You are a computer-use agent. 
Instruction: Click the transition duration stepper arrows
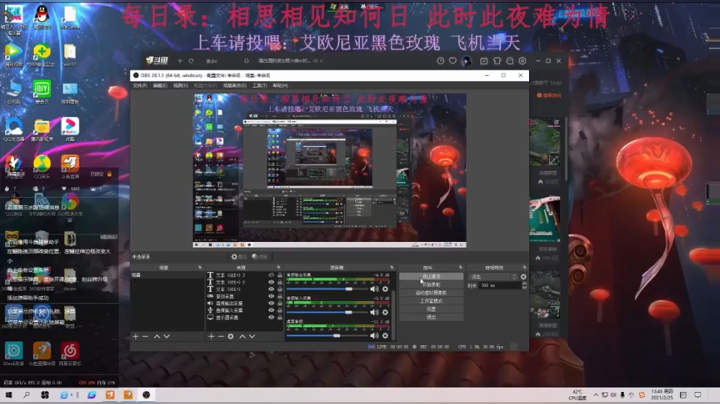point(524,286)
